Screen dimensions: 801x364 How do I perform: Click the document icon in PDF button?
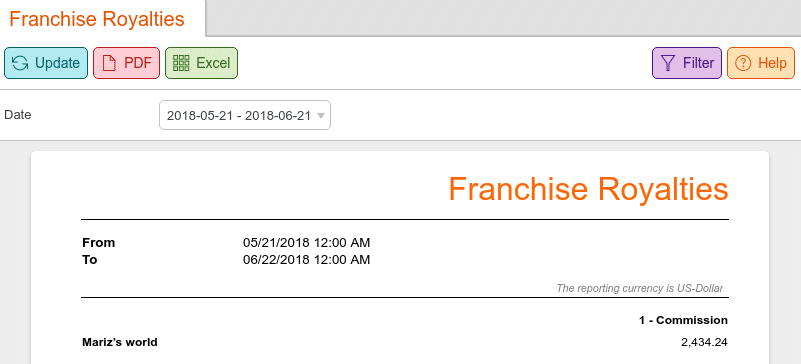(109, 63)
